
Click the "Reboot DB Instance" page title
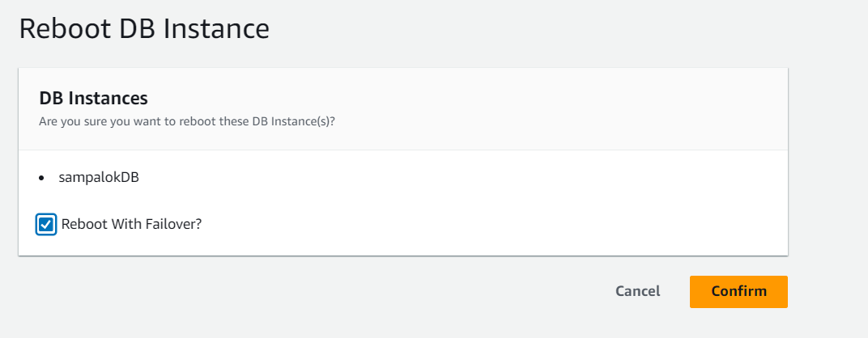pos(144,29)
